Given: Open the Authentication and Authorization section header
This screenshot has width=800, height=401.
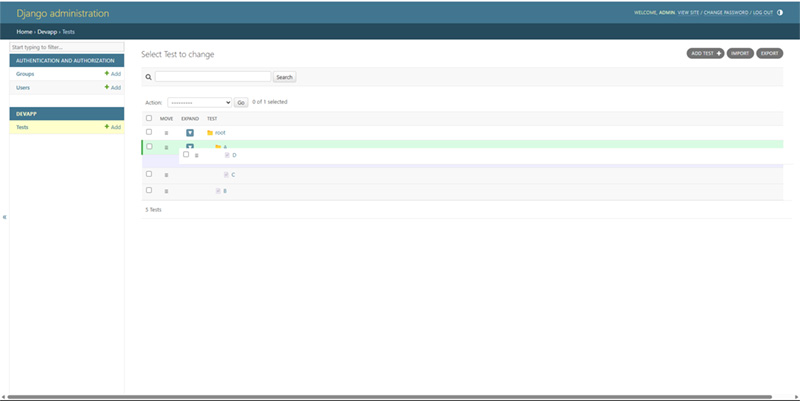Looking at the screenshot, I should pos(65,60).
